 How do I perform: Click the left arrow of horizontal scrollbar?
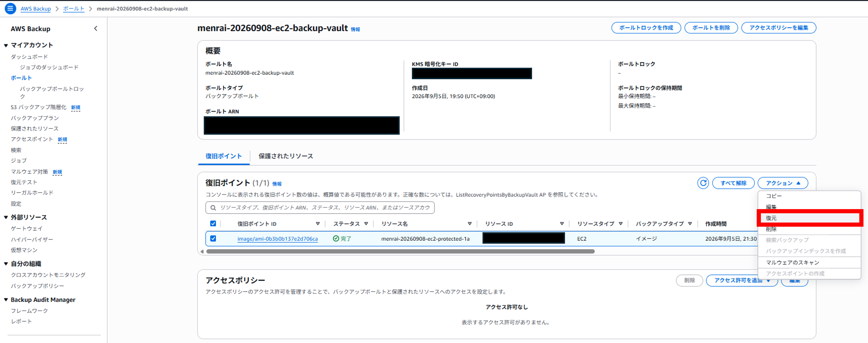(202, 252)
